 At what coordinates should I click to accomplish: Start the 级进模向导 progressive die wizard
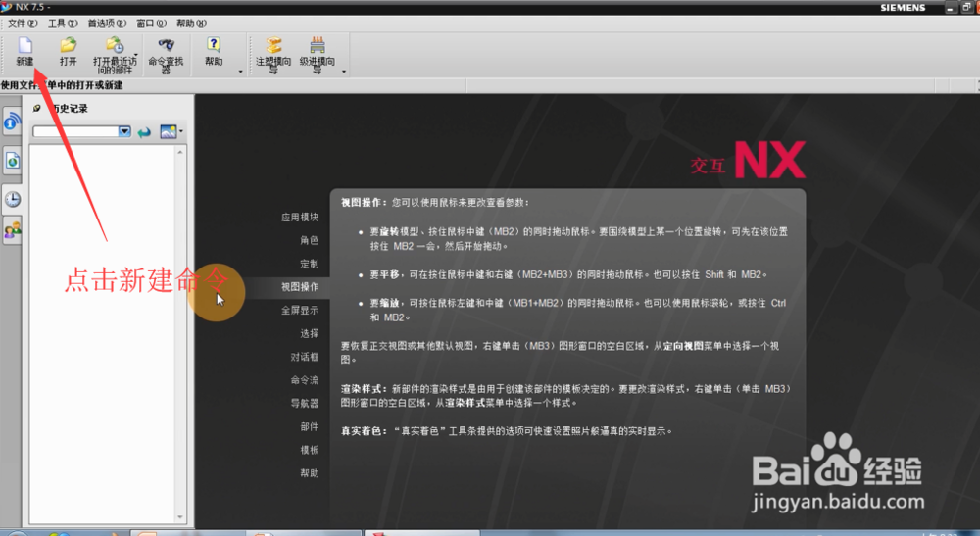point(318,46)
